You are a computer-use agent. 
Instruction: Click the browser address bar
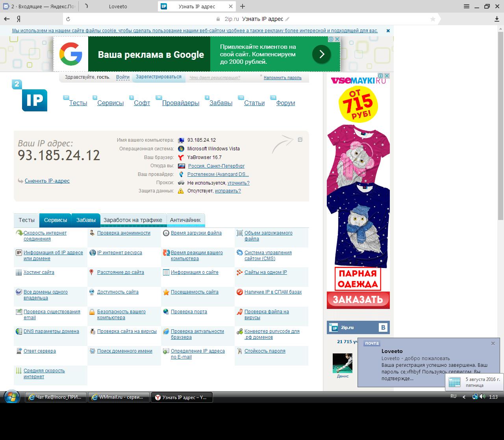pos(252,19)
